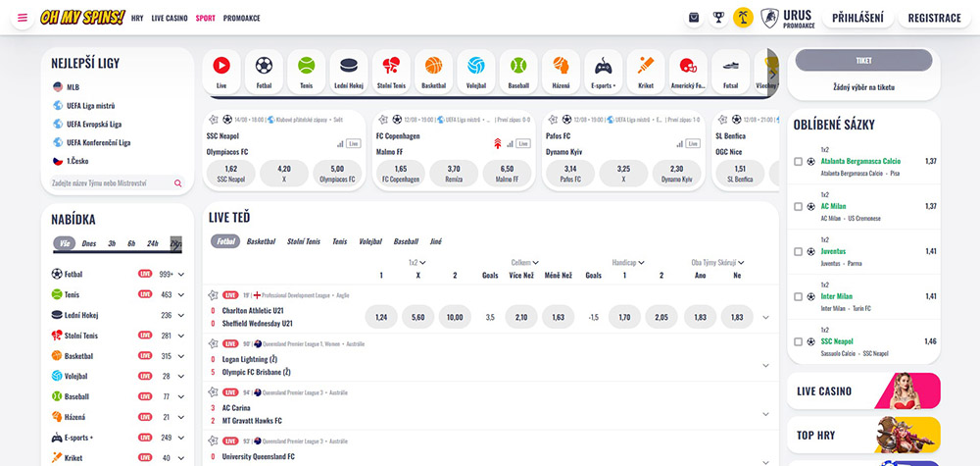Select the Juventus bet checkbox

pos(798,251)
